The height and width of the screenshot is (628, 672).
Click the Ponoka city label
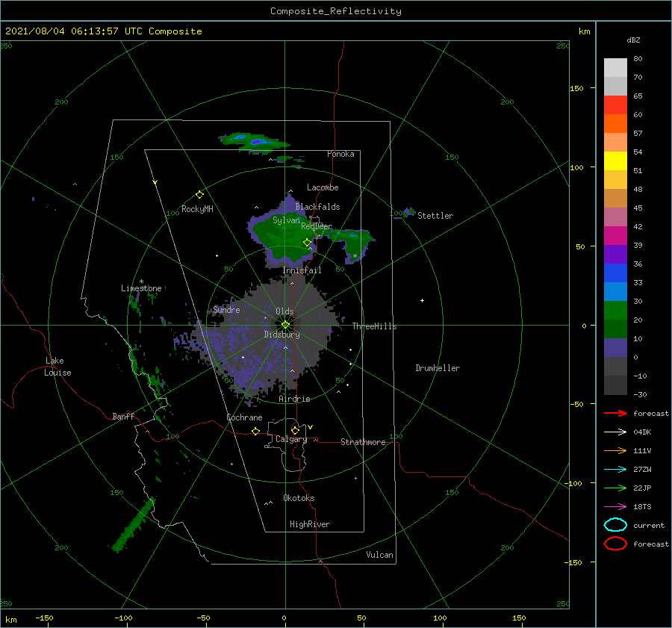(x=340, y=154)
